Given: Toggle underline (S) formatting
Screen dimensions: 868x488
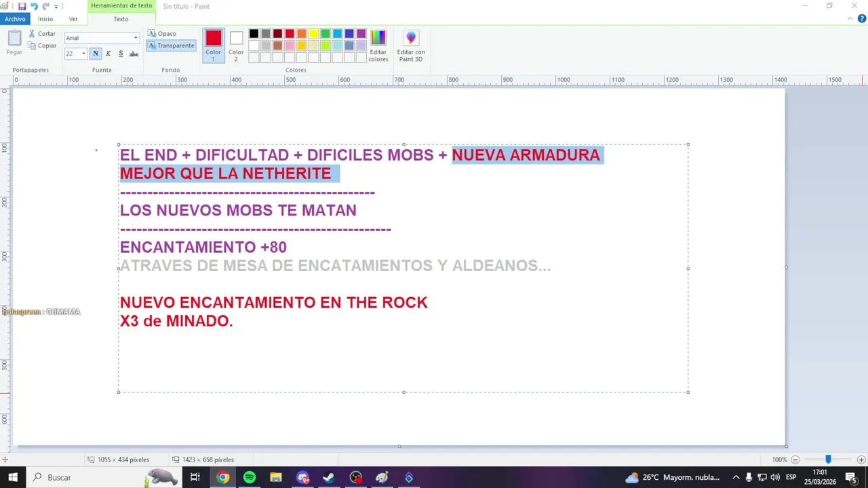Looking at the screenshot, I should coord(121,54).
